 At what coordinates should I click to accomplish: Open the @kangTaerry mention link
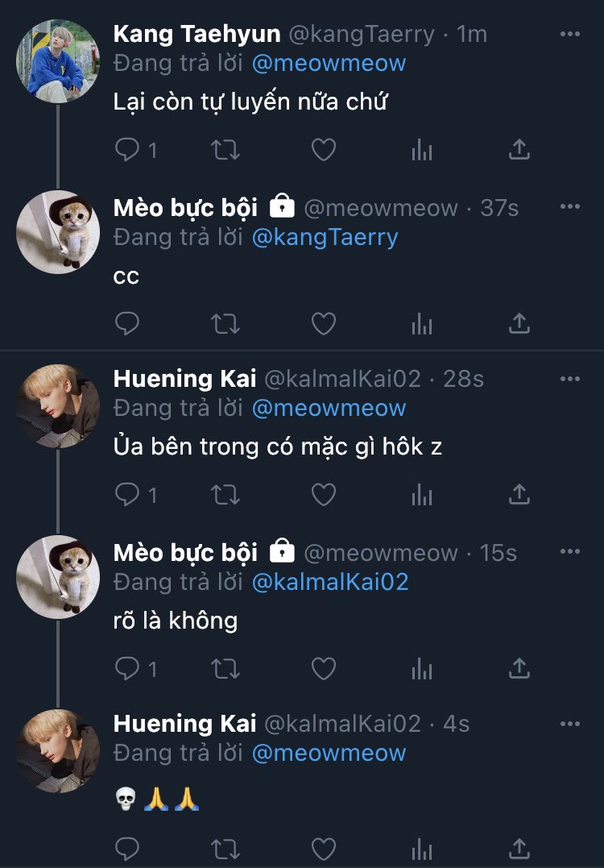click(x=325, y=237)
